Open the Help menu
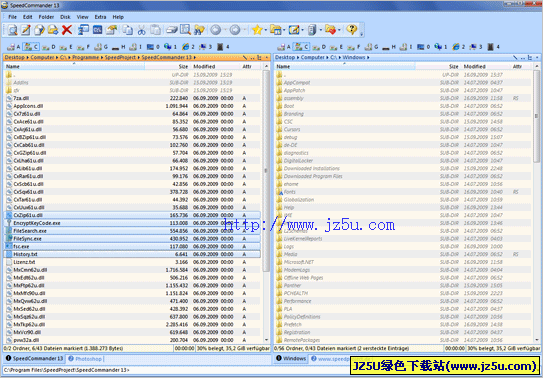The image size is (543, 378). point(118,17)
